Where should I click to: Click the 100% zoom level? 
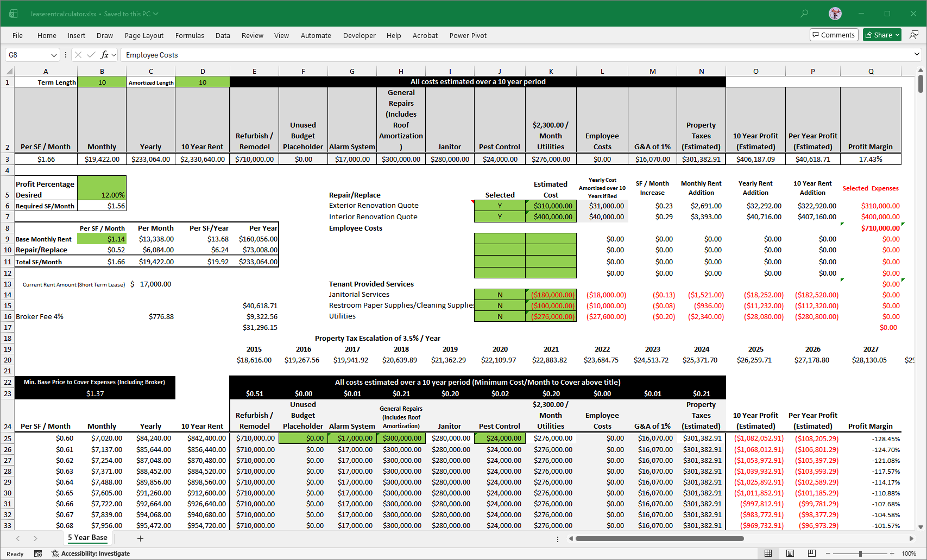pos(909,553)
